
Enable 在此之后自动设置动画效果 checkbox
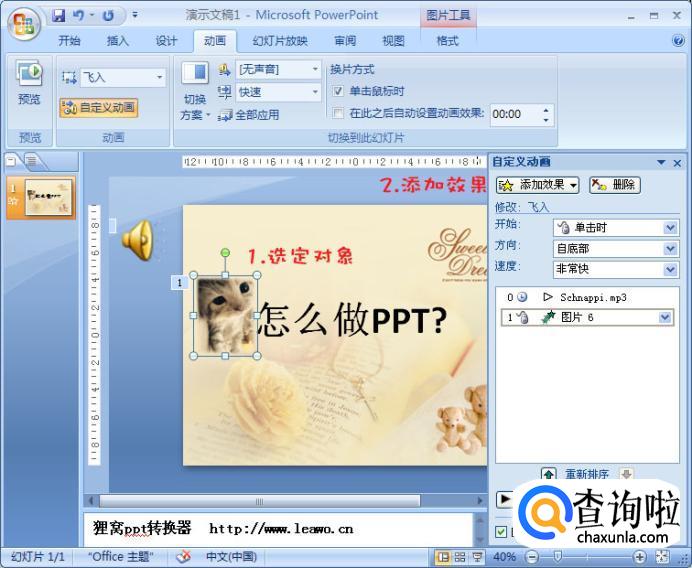[x=338, y=113]
